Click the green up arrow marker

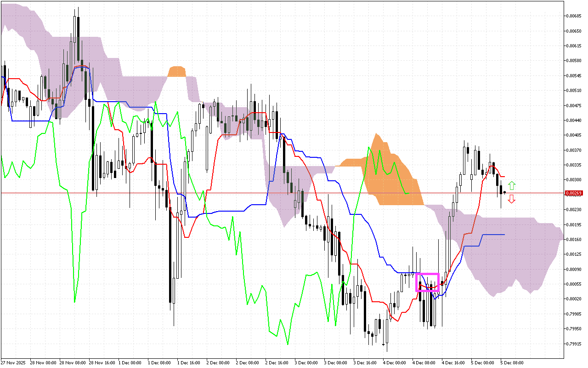512,186
